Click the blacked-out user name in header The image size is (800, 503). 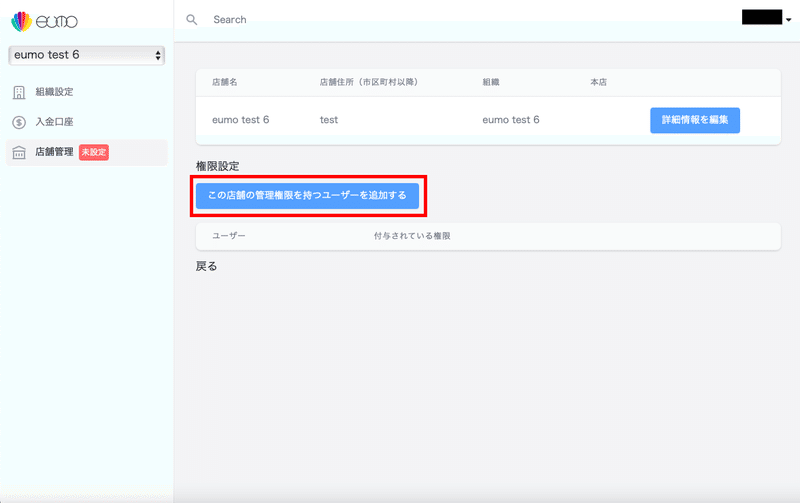762,17
